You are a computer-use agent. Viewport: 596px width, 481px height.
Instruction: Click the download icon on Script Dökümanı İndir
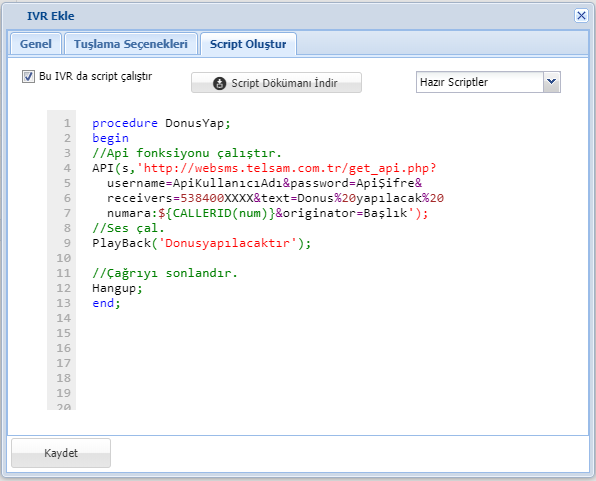(219, 83)
